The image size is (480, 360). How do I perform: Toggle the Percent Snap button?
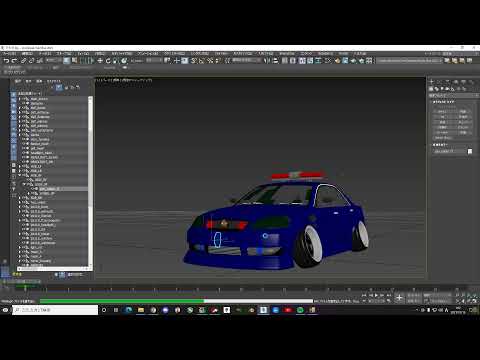point(210,61)
